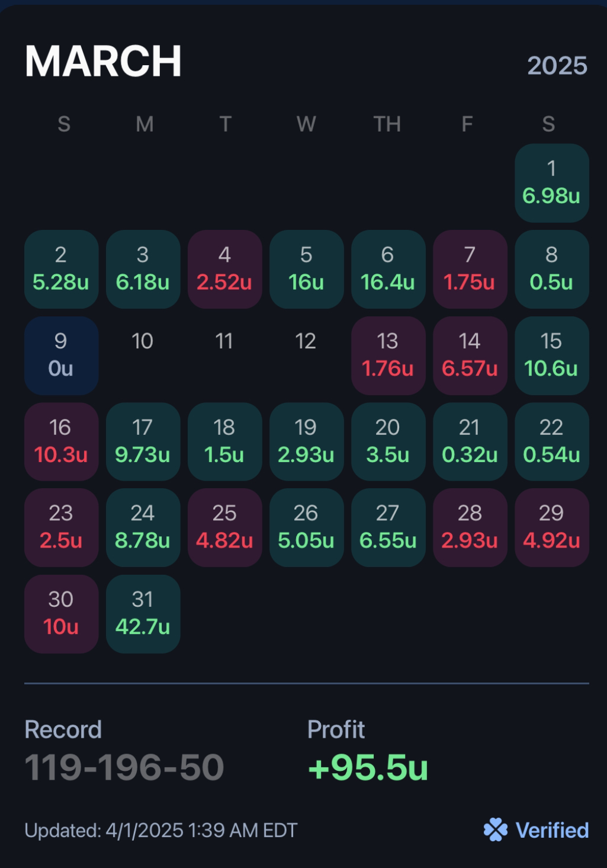The height and width of the screenshot is (868, 607).
Task: Click the 2025 year label
Action: [557, 66]
